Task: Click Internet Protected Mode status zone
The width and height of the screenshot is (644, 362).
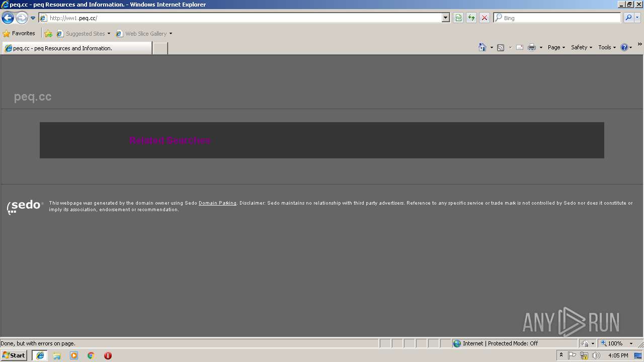Action: (496, 343)
